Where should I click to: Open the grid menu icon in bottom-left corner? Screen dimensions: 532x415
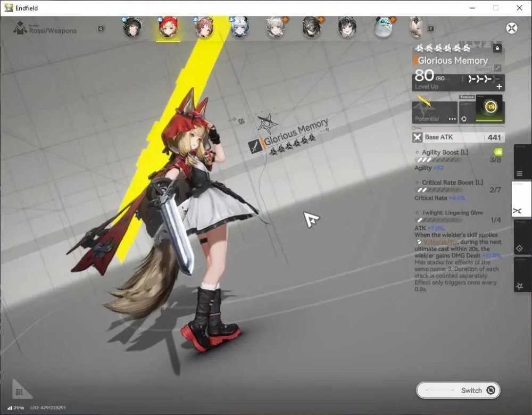19,392
